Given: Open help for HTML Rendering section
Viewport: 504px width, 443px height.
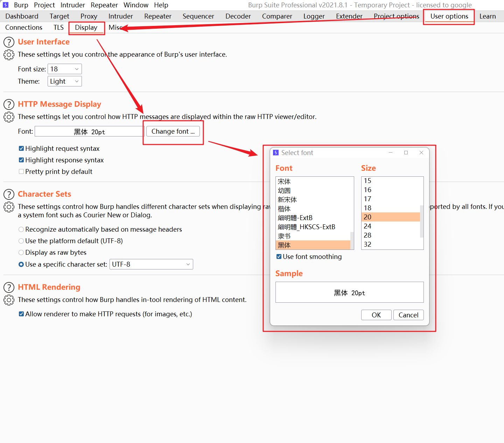Looking at the screenshot, I should (x=9, y=287).
